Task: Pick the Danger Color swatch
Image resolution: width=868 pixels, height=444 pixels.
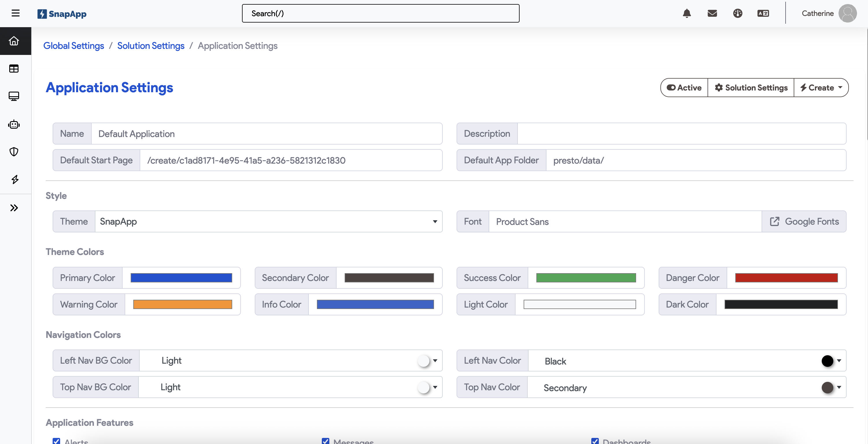Action: coord(786,277)
